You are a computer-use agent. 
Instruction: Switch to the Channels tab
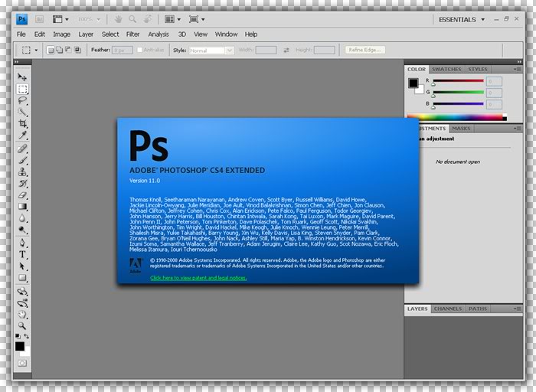tap(448, 309)
